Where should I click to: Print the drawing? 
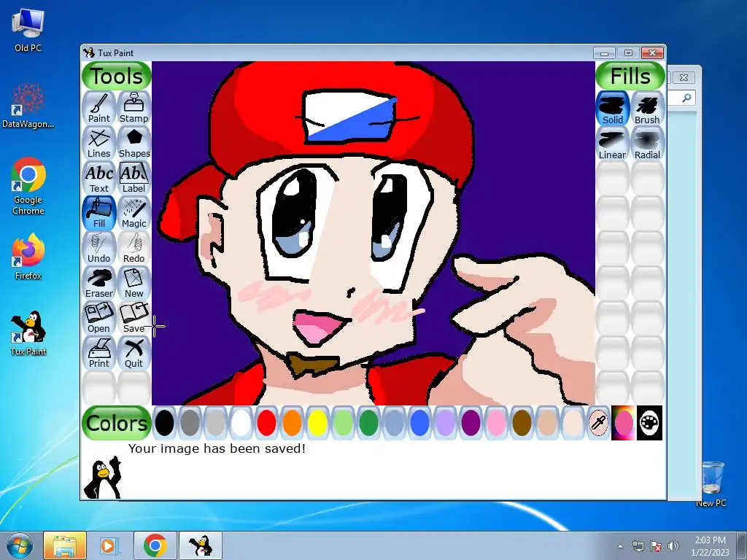[99, 353]
